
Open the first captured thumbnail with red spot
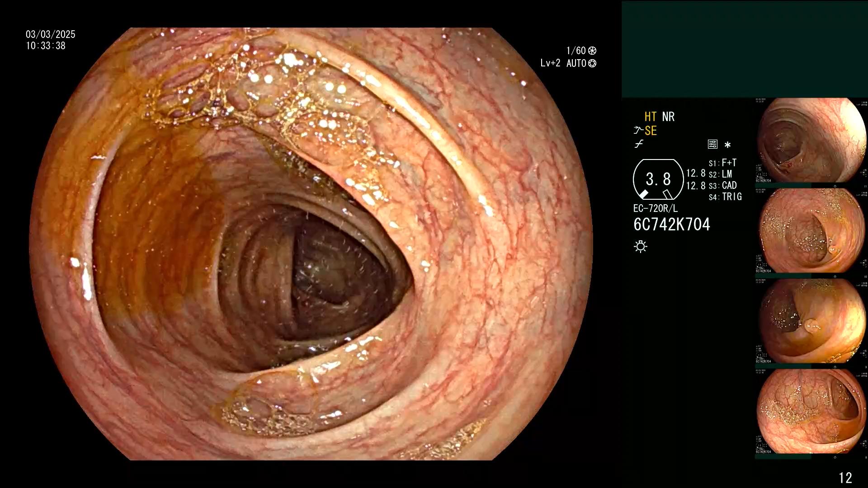coord(811,140)
